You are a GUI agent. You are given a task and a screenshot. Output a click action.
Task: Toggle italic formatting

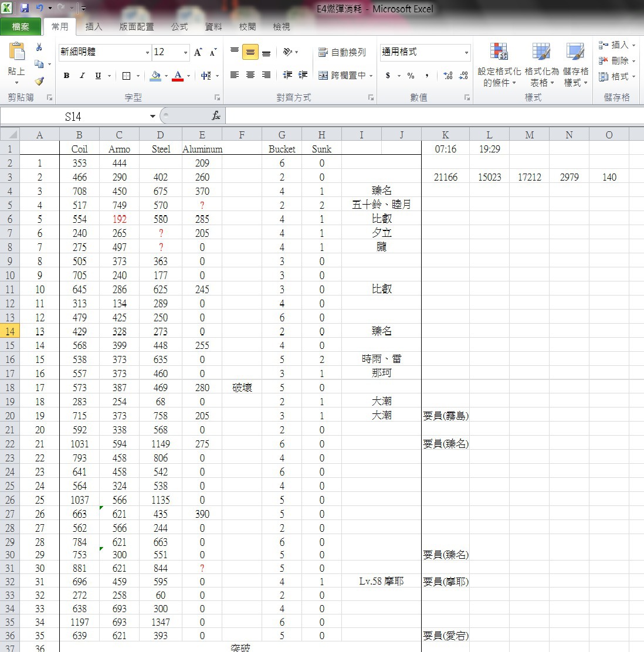tap(82, 76)
